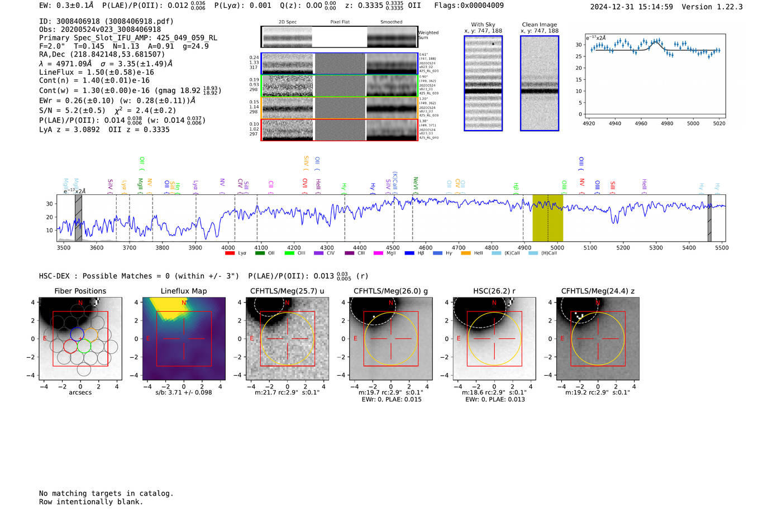Click the EWr: 0, PLAE: 0.013 caption
The height and width of the screenshot is (532, 782).
coord(495,400)
